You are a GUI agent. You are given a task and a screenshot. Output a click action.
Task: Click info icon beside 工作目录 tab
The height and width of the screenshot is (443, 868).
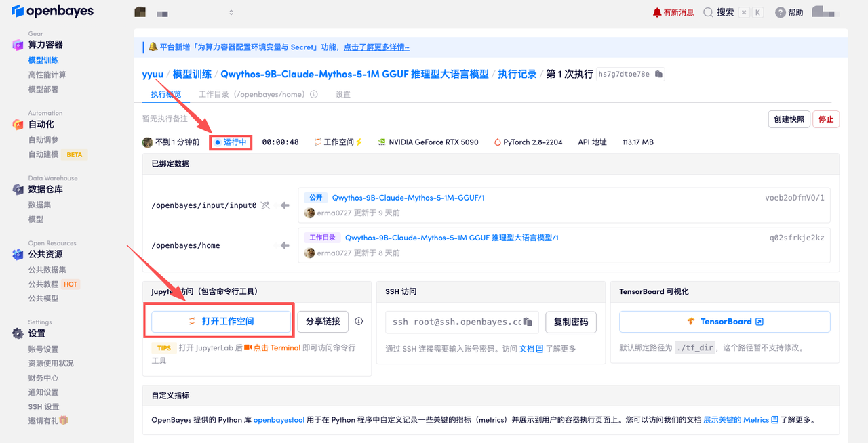(x=314, y=94)
